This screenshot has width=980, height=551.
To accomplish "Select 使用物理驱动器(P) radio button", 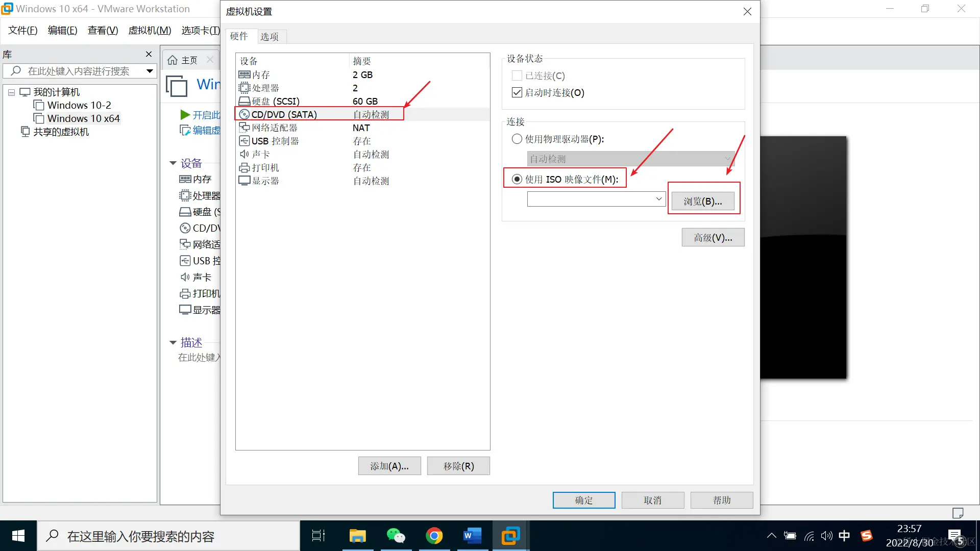I will pyautogui.click(x=517, y=139).
